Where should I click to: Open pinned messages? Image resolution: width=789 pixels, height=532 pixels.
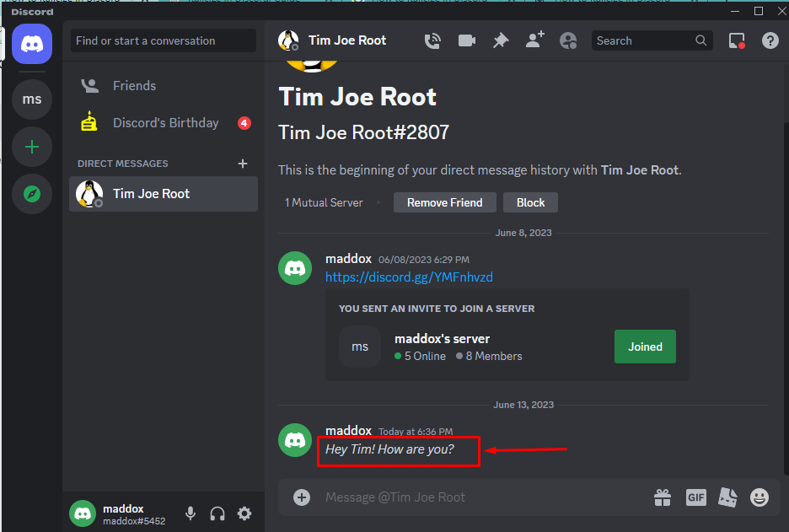(501, 40)
